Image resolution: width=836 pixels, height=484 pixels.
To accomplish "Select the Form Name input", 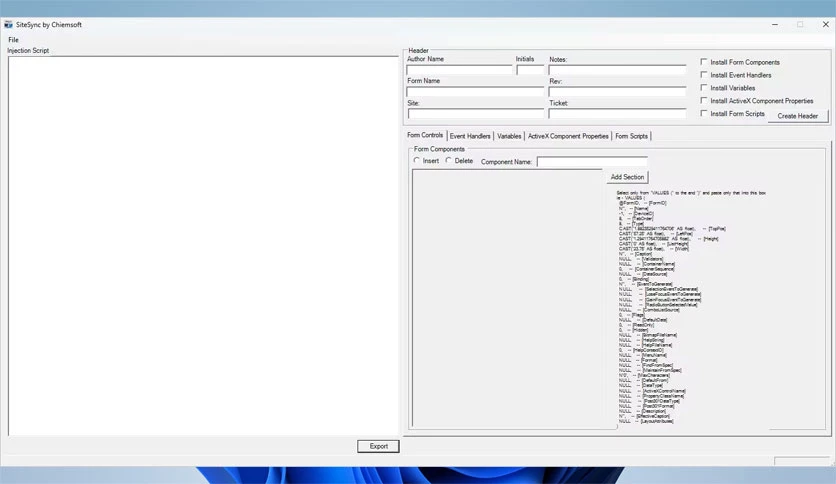I will (475, 92).
